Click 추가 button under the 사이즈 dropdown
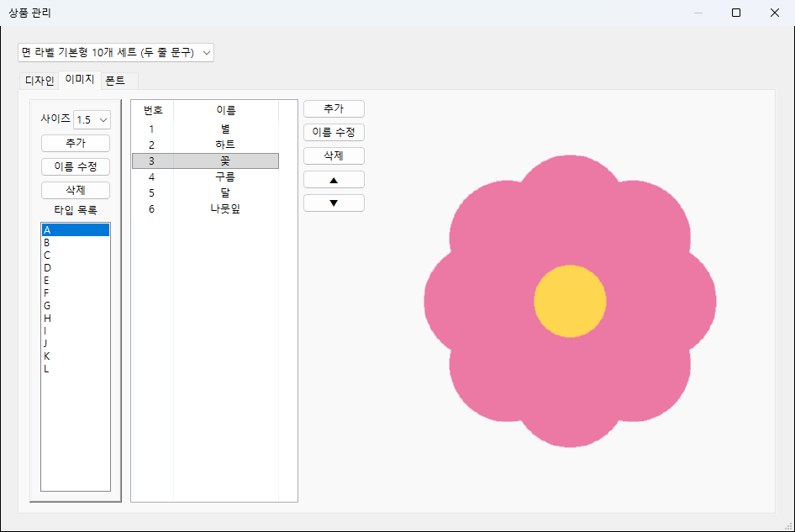This screenshot has height=532, width=795. pyautogui.click(x=76, y=143)
